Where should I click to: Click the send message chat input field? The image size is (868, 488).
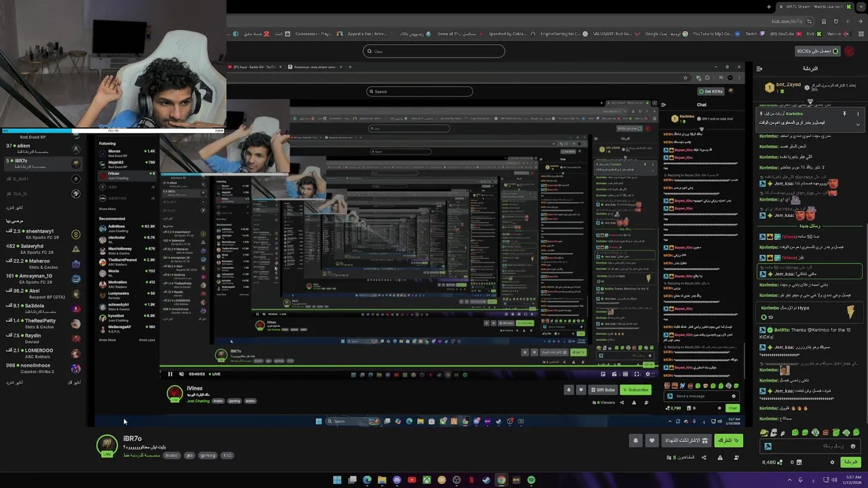pyautogui.click(x=810, y=446)
